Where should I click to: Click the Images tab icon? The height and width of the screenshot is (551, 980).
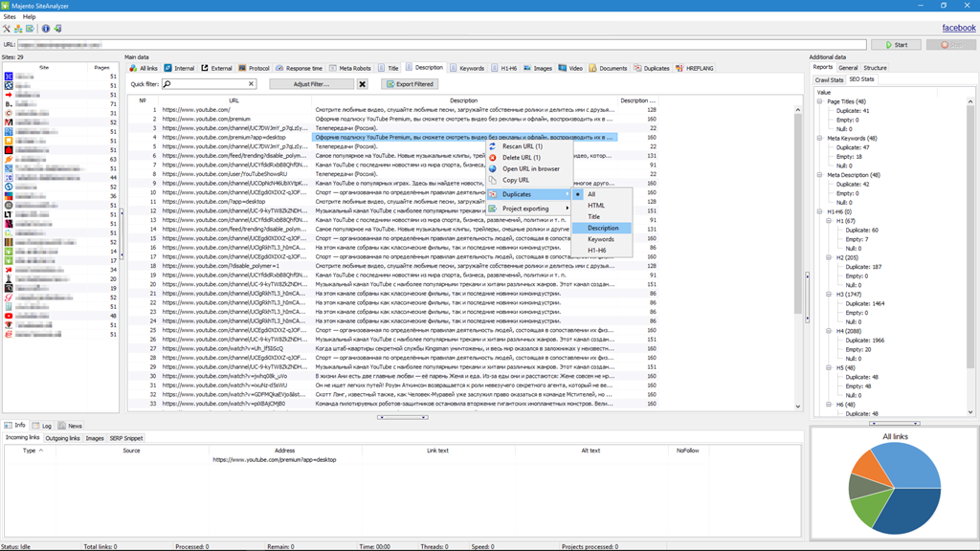[527, 68]
